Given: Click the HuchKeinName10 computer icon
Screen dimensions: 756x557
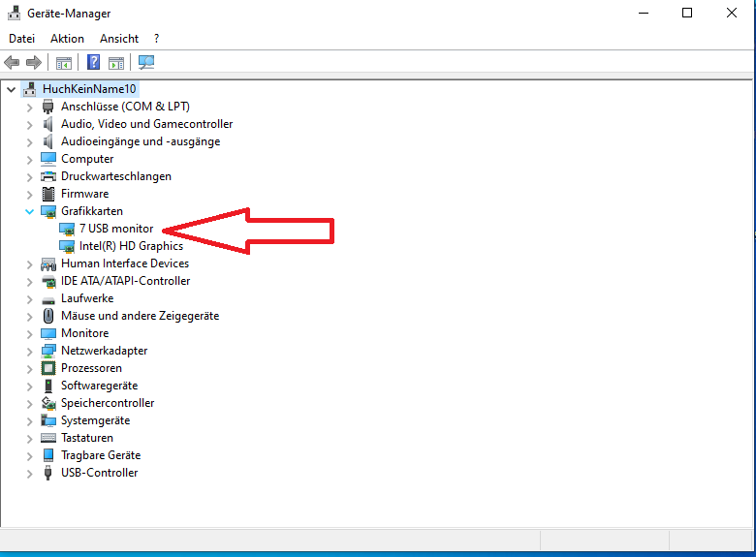Looking at the screenshot, I should [x=30, y=89].
